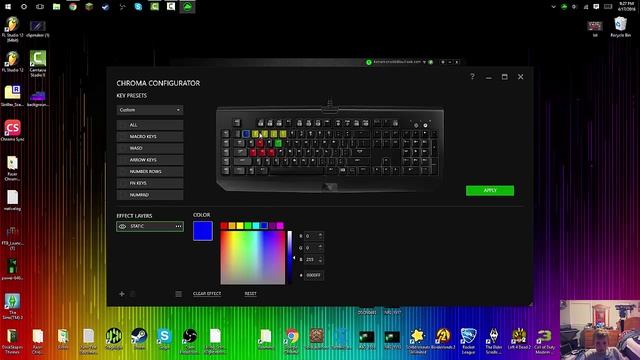Decrease B value with stepper arrow
This screenshot has width=640, height=360.
[320, 262]
